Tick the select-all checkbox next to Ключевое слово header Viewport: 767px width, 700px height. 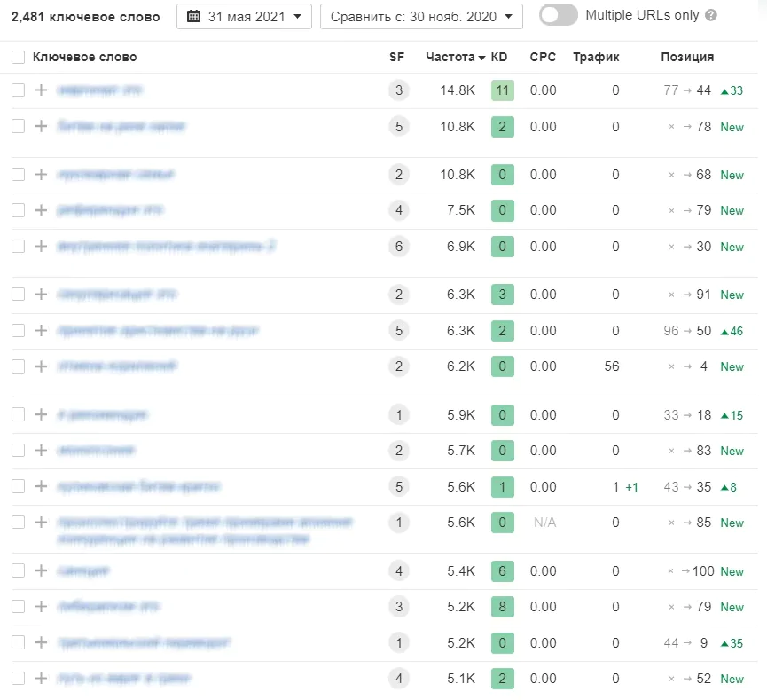click(x=19, y=58)
